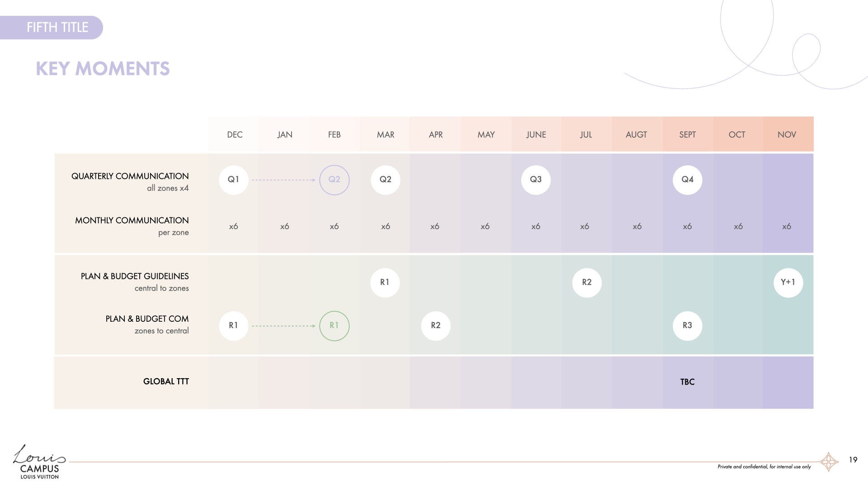
Task: Select the Q4 circle under Sept
Action: (687, 180)
